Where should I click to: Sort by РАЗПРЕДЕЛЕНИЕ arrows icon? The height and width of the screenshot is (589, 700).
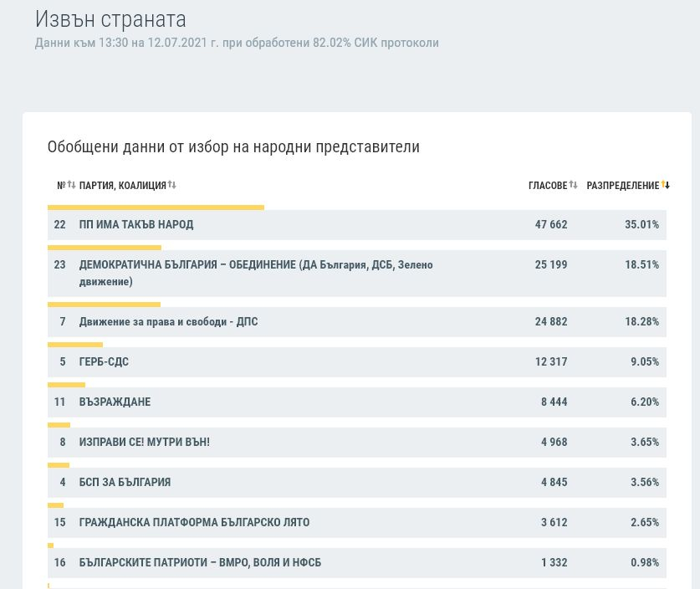click(x=666, y=184)
